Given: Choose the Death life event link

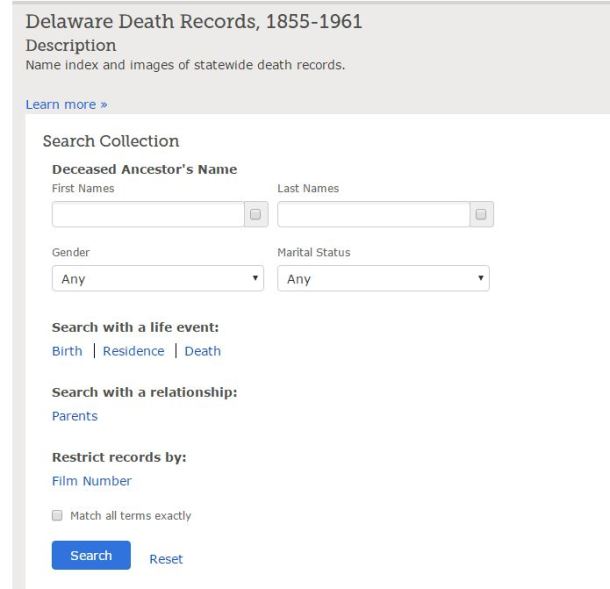Looking at the screenshot, I should tap(202, 351).
